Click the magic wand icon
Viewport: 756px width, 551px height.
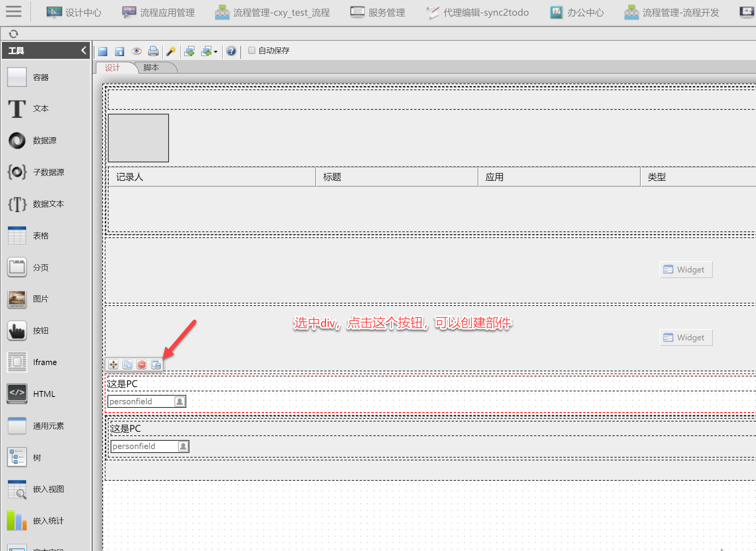pos(171,51)
